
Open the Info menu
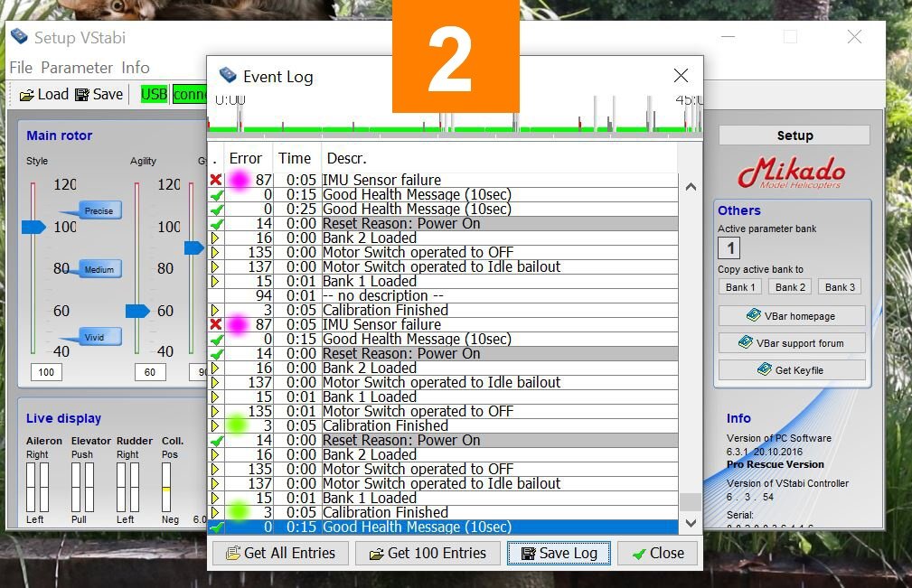pyautogui.click(x=136, y=68)
